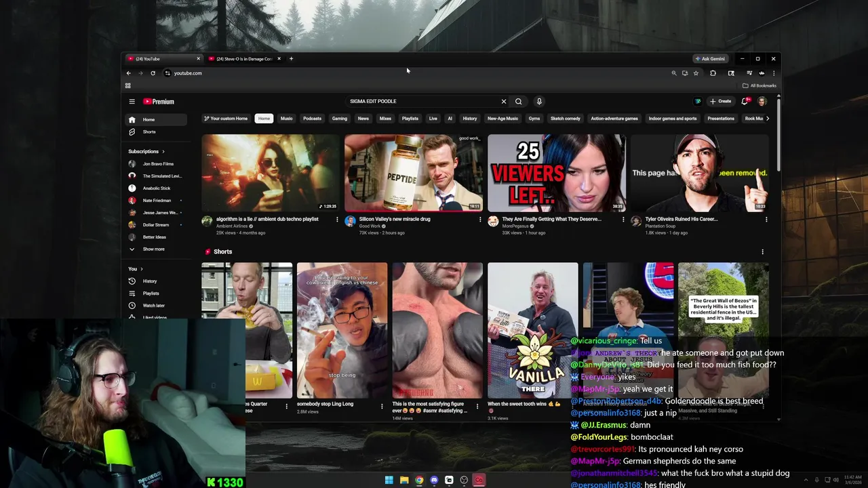Show more category chips with the right arrow

(767, 119)
